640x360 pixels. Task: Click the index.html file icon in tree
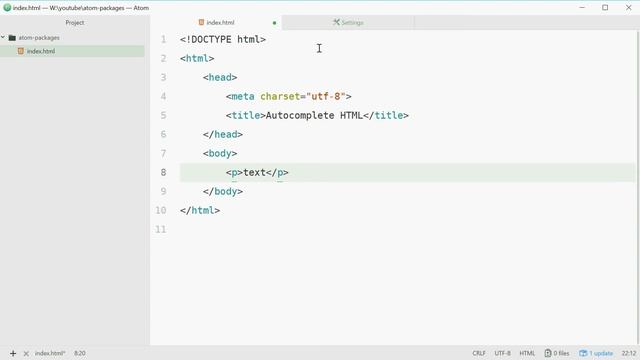[21, 51]
